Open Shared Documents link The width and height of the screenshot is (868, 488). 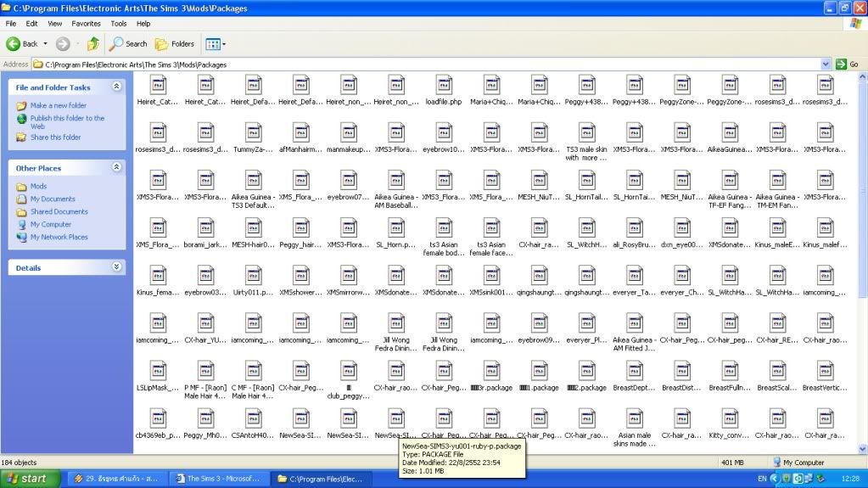coord(59,211)
